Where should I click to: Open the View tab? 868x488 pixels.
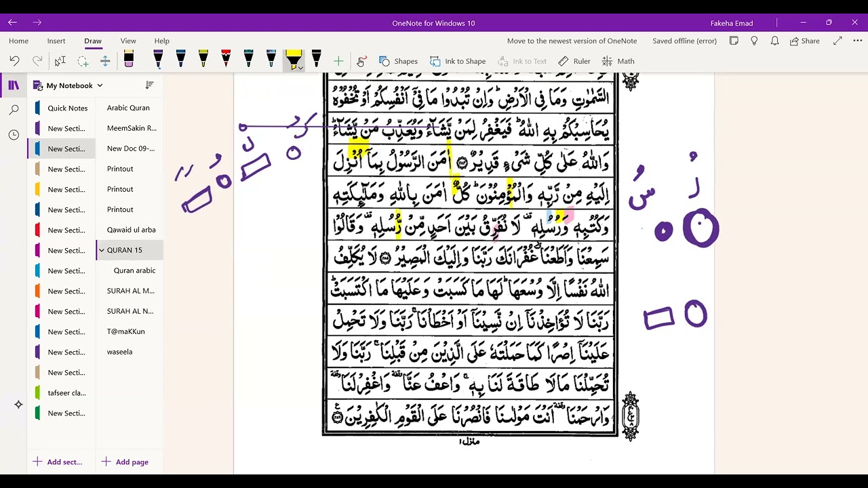128,41
